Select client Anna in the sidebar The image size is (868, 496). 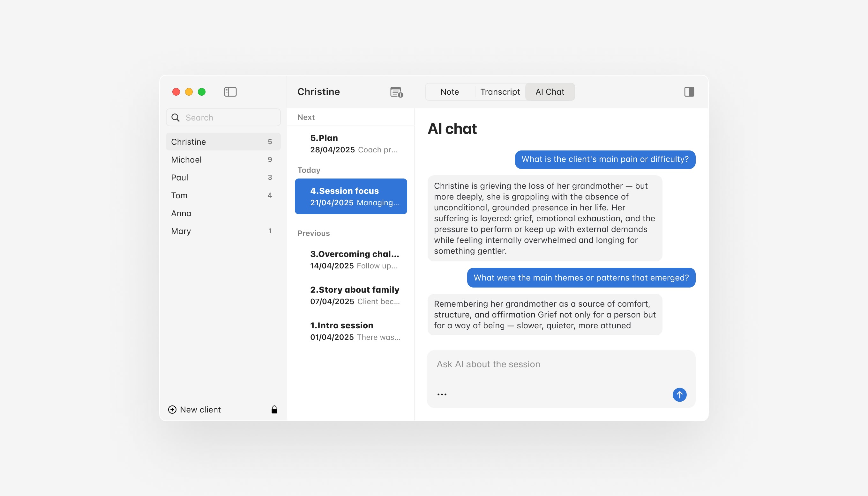[x=223, y=213]
